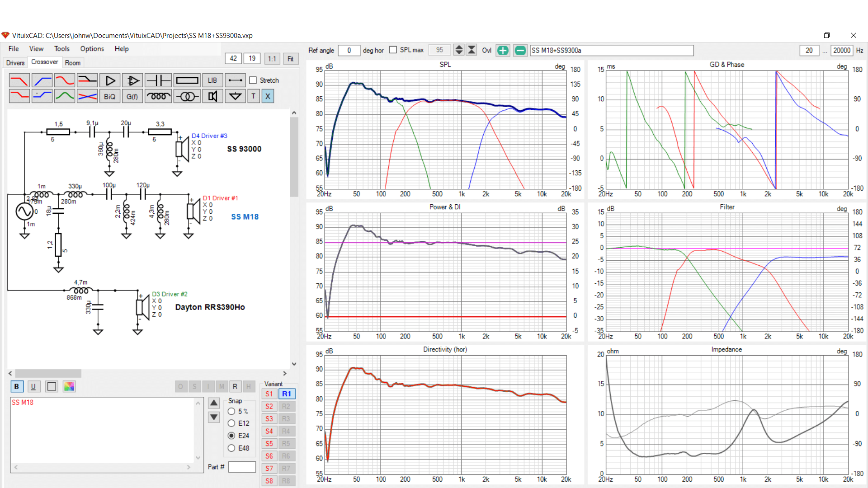The height and width of the screenshot is (488, 868).
Task: Select the red-blue crossed lines filter tool
Action: [x=87, y=96]
